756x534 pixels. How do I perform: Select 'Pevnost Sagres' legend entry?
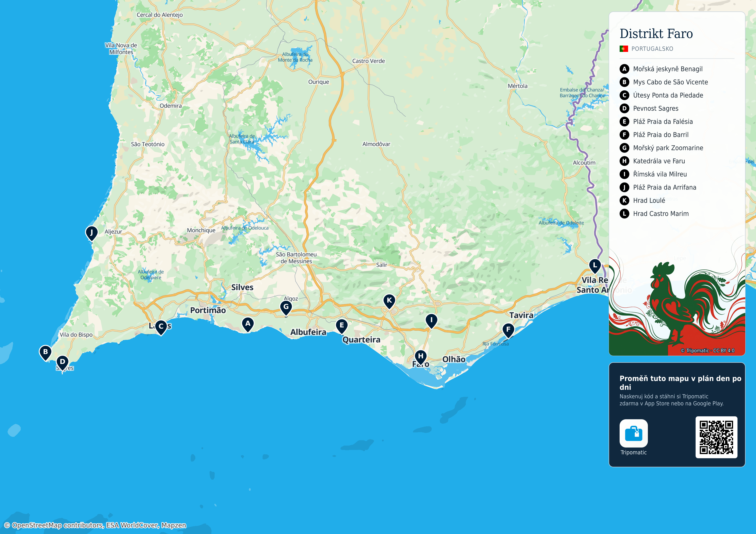tap(656, 108)
